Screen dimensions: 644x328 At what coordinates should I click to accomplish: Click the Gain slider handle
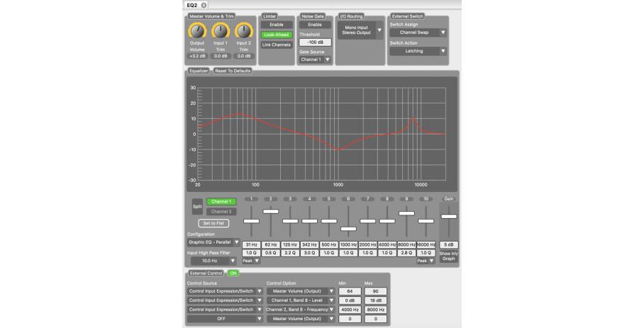click(448, 216)
